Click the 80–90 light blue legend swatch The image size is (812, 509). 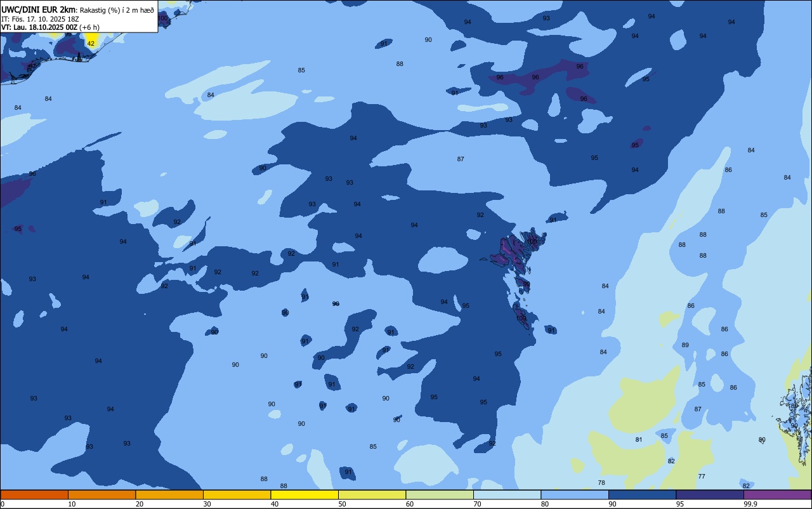(575, 494)
